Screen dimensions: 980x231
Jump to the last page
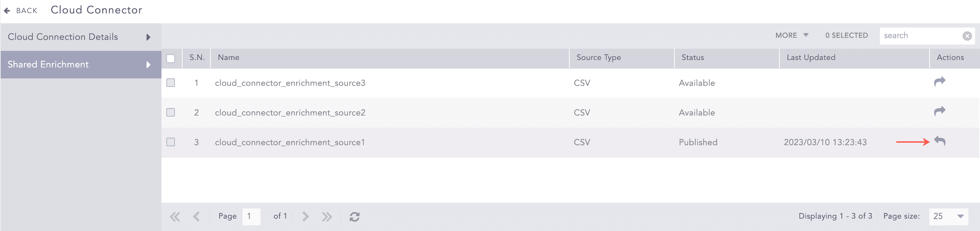point(326,217)
